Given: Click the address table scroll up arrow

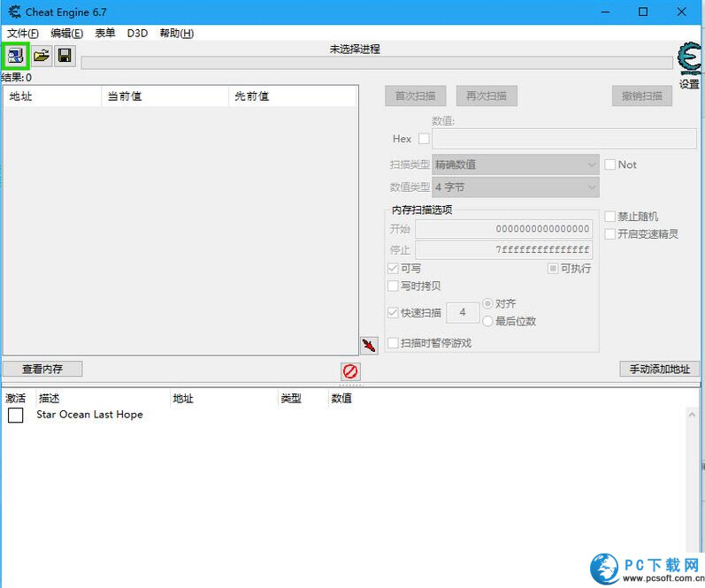Looking at the screenshot, I should click(x=692, y=414).
